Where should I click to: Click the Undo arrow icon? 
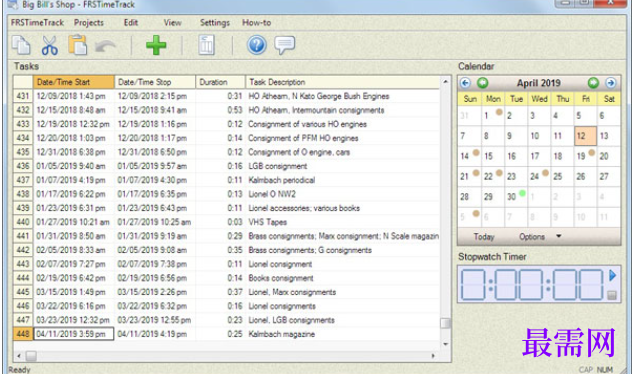105,46
